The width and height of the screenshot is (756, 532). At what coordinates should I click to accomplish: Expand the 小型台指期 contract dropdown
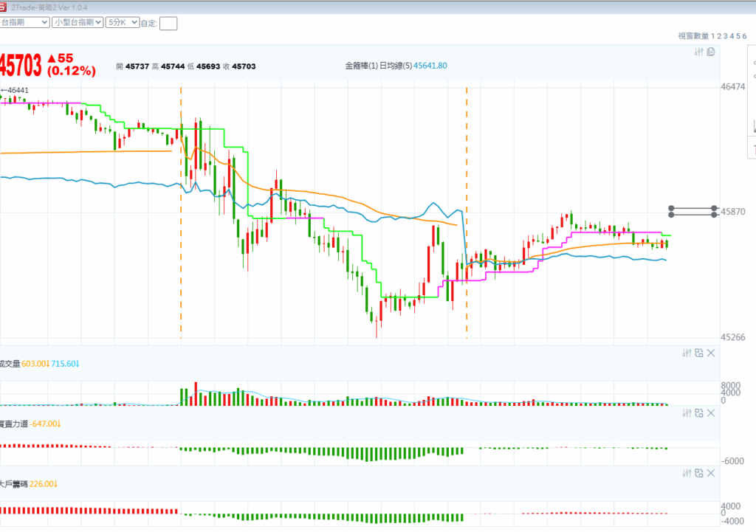click(x=78, y=22)
